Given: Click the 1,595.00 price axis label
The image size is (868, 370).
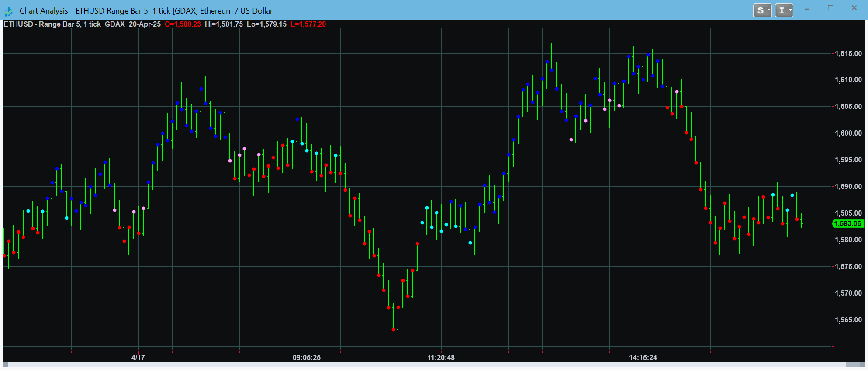Looking at the screenshot, I should coord(848,160).
